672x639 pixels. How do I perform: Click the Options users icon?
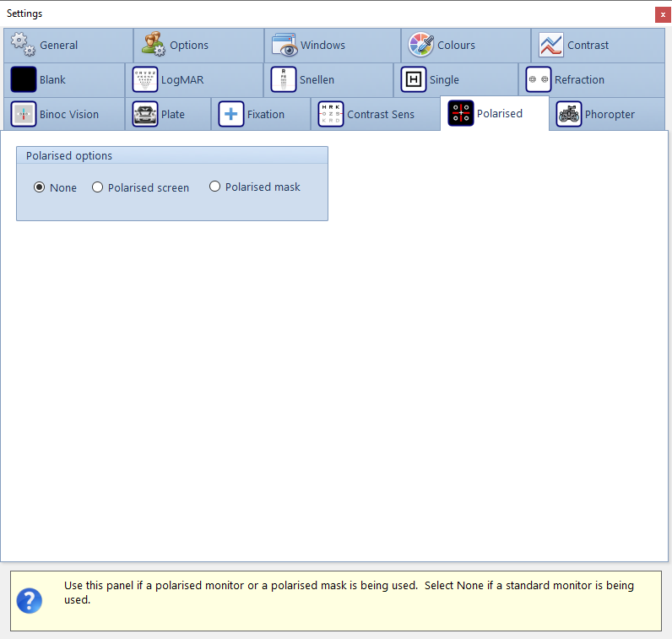(x=153, y=45)
